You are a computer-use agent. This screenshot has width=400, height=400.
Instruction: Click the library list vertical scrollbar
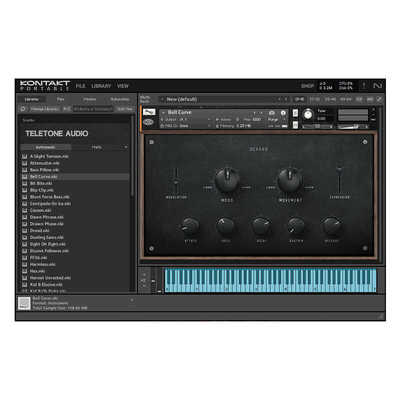click(x=132, y=157)
